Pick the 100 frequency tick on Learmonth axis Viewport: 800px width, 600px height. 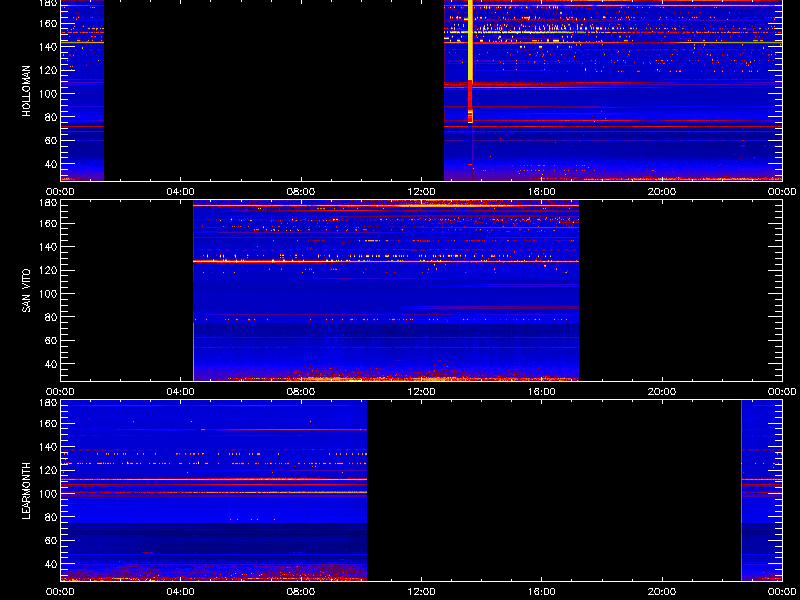pos(48,494)
